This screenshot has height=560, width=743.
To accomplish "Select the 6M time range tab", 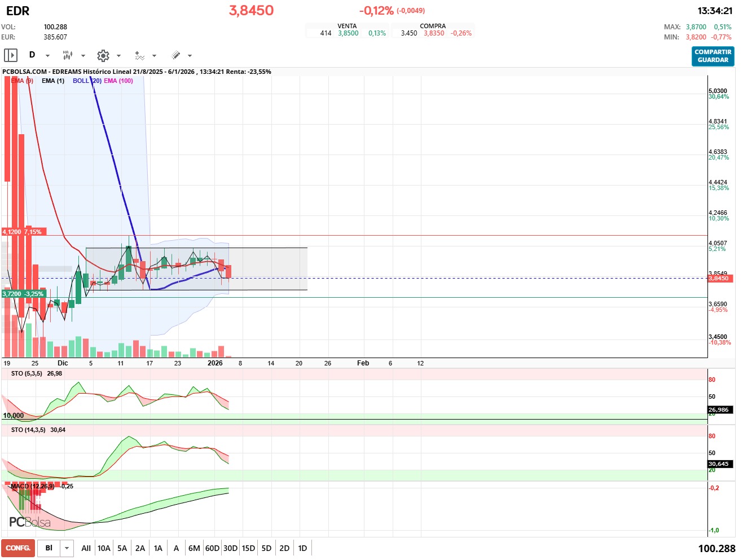I will pyautogui.click(x=194, y=548).
